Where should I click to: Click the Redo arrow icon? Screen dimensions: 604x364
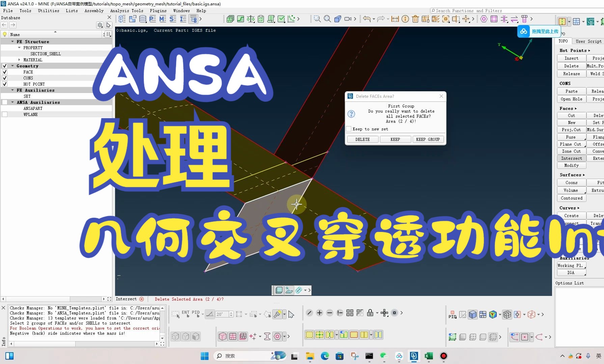[x=381, y=19]
